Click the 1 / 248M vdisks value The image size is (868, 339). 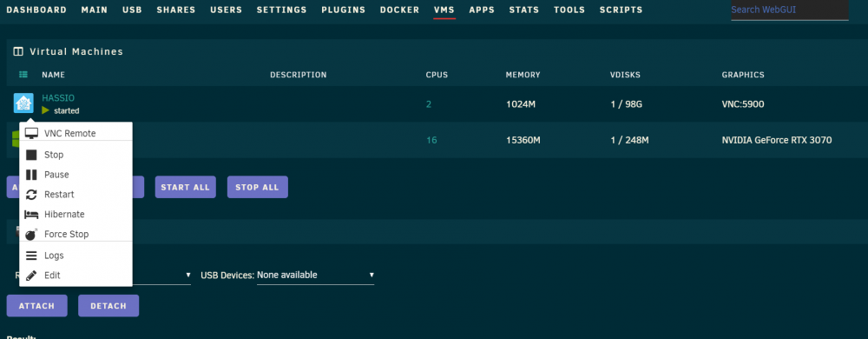(629, 140)
